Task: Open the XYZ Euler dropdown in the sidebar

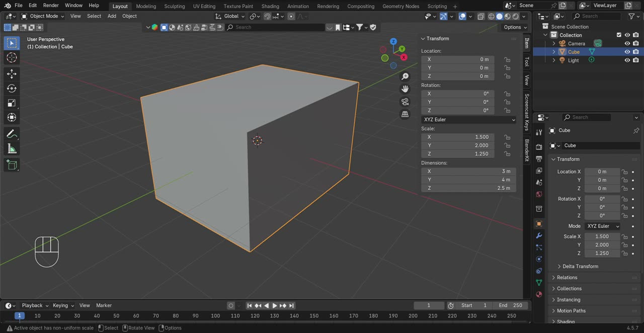Action: click(469, 120)
